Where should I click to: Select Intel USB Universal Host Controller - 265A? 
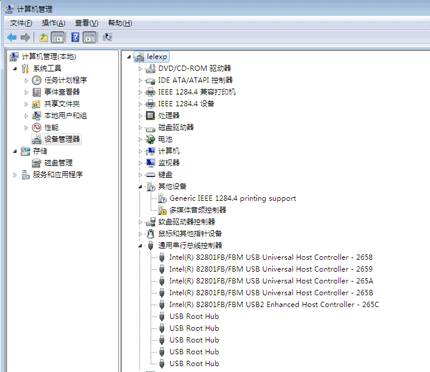point(271,281)
